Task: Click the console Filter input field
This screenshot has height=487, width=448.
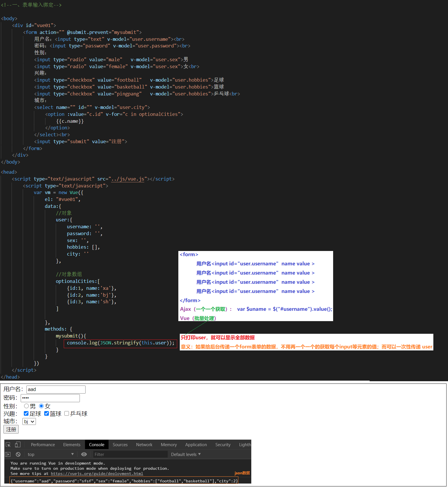Action: point(130,455)
